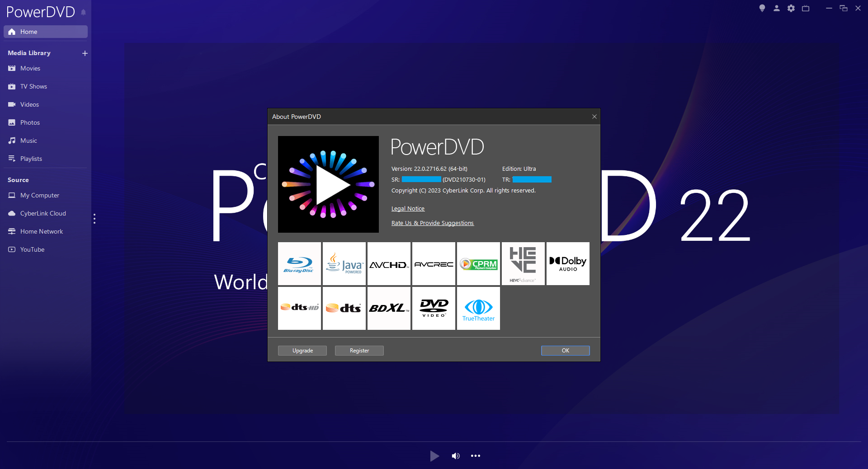Click the BDXL logo tile
868x469 pixels.
[389, 308]
